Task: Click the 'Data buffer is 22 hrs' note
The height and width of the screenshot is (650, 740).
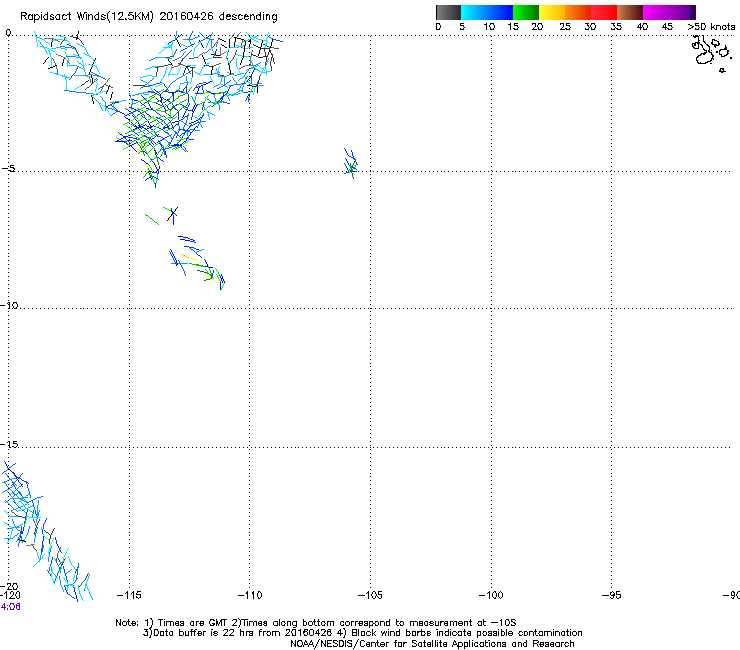Action: pyautogui.click(x=362, y=633)
